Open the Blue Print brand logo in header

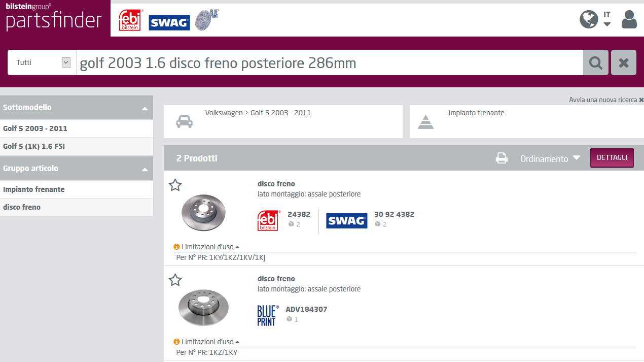coord(207,21)
